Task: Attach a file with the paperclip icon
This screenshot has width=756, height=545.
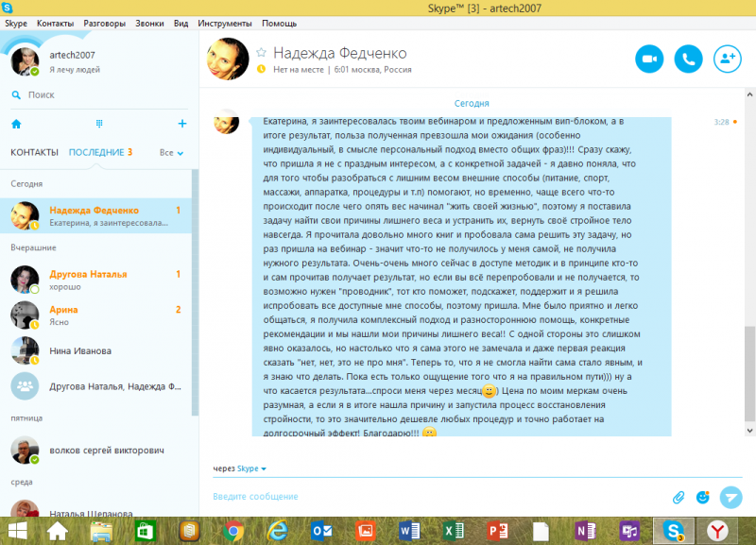Action: click(679, 497)
